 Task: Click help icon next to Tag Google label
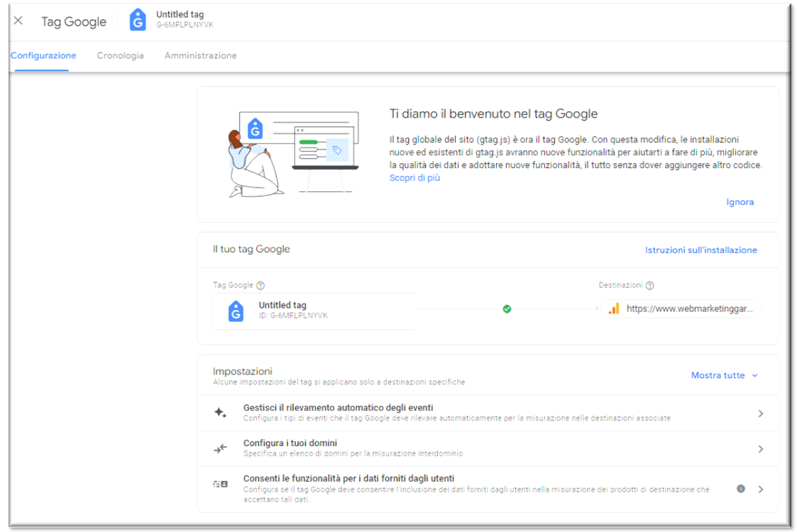pyautogui.click(x=260, y=286)
